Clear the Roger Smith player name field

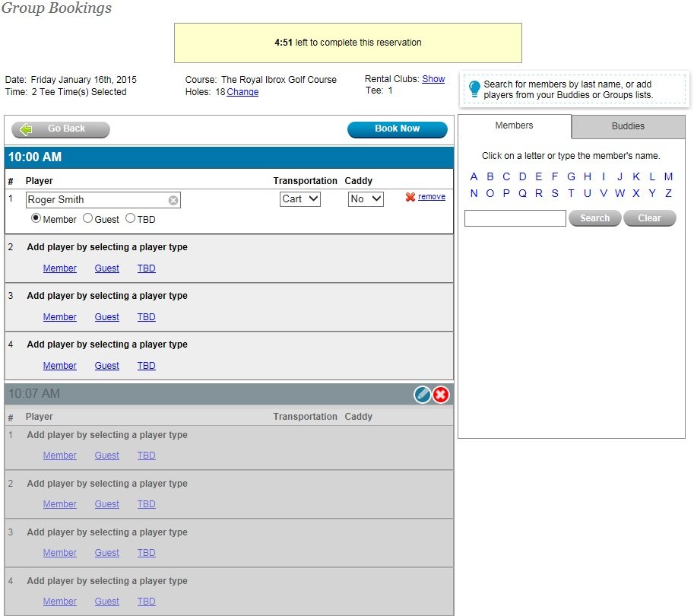(173, 200)
